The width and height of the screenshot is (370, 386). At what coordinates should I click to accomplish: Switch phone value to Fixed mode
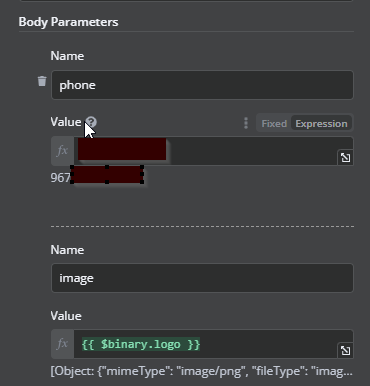coord(274,124)
